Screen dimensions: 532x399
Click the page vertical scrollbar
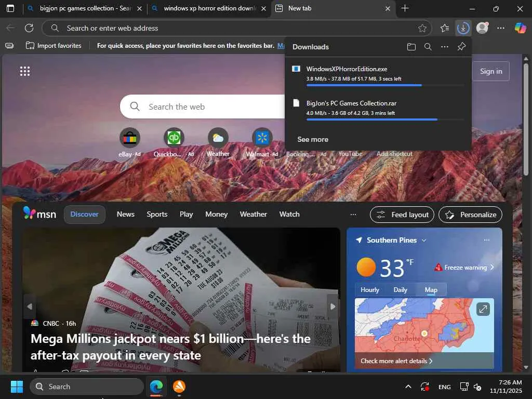pos(526,119)
